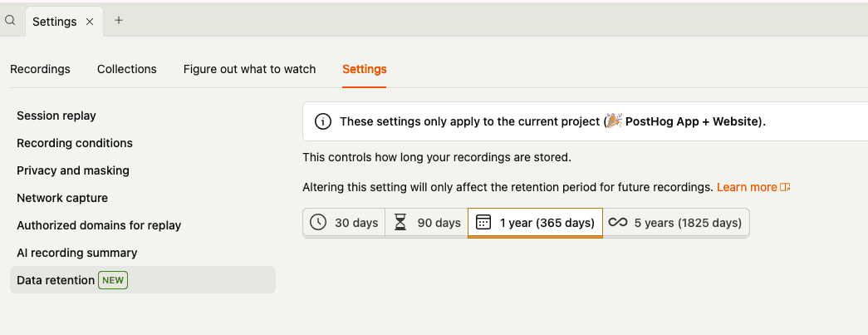This screenshot has width=868, height=335.
Task: Switch to the Recordings tab
Action: (40, 69)
